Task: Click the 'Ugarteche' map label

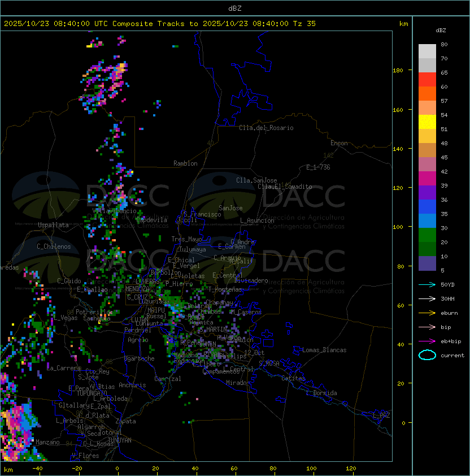Action: tap(140, 358)
